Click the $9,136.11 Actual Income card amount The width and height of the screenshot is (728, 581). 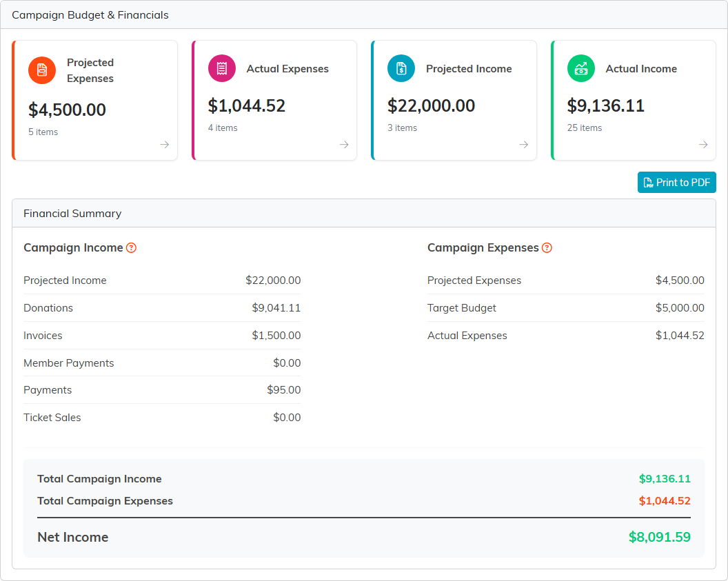click(606, 106)
